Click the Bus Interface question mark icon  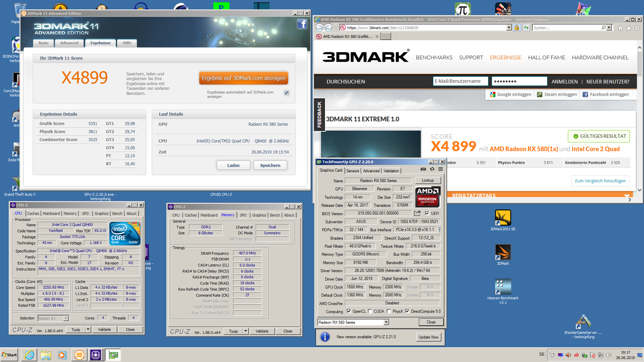439,230
